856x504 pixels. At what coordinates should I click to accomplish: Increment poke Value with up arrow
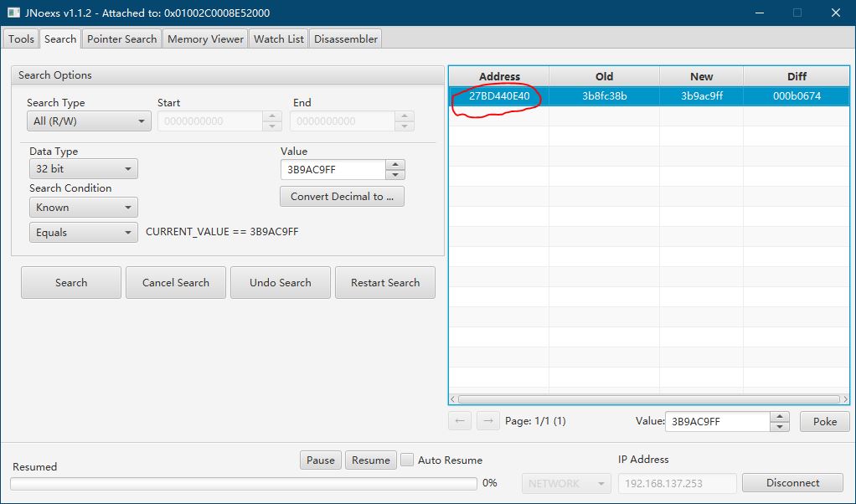pos(780,417)
